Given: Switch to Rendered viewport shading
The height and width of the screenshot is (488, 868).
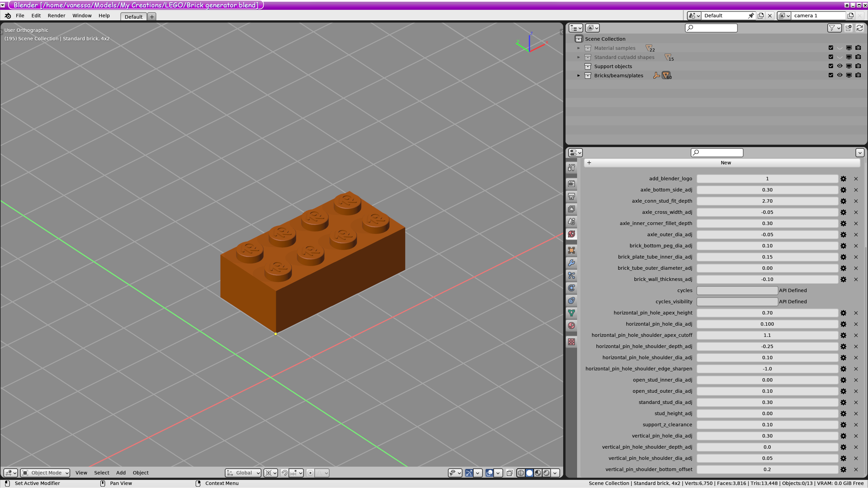Looking at the screenshot, I should (547, 473).
